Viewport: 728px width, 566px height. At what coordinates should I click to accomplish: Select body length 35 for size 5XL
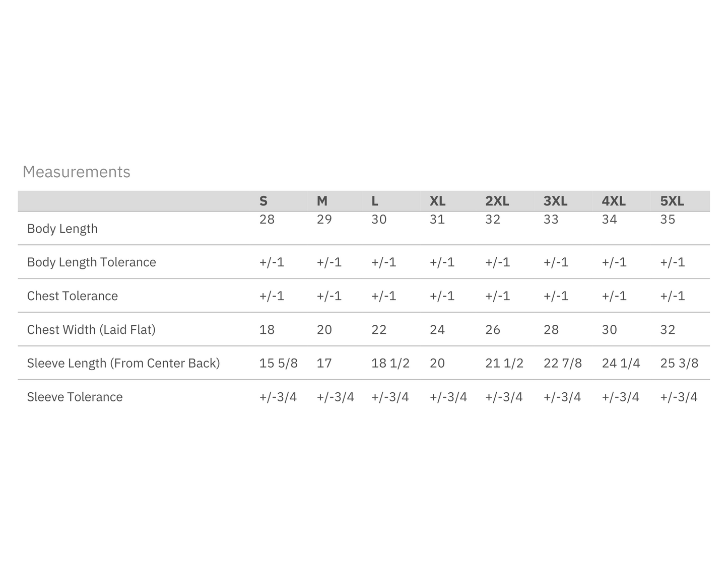click(668, 220)
